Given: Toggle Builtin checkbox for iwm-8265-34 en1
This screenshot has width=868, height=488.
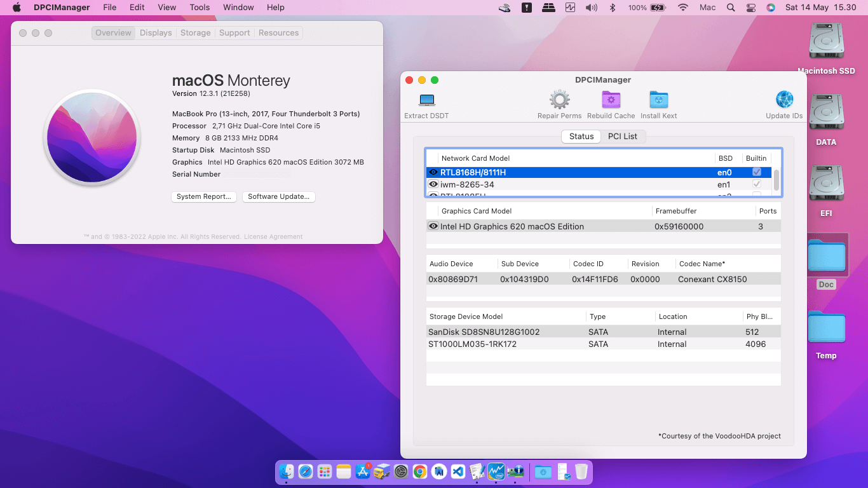Looking at the screenshot, I should click(x=757, y=184).
